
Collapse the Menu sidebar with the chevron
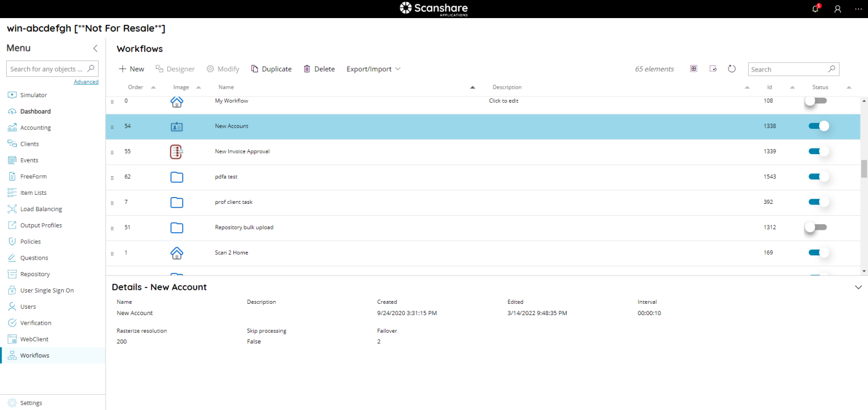[x=95, y=49]
